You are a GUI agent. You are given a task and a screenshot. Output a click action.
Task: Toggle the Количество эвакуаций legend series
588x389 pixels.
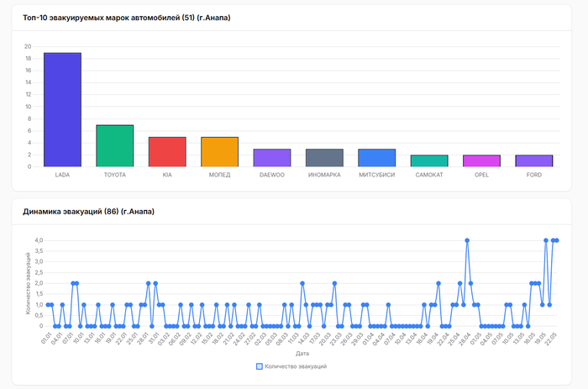(x=291, y=366)
